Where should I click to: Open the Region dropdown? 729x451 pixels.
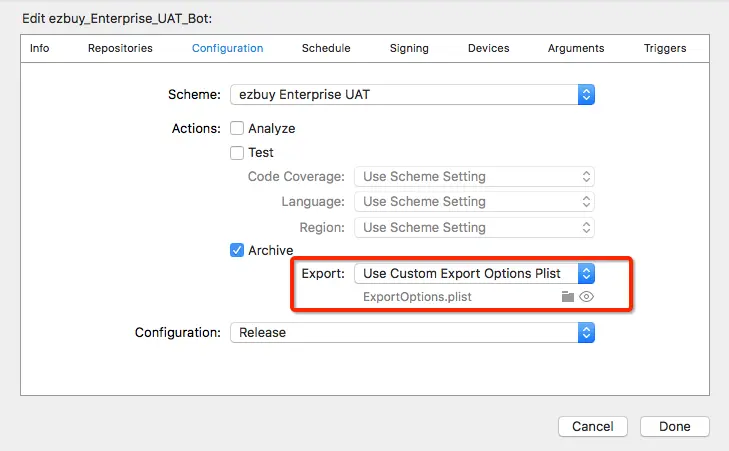pyautogui.click(x=474, y=227)
